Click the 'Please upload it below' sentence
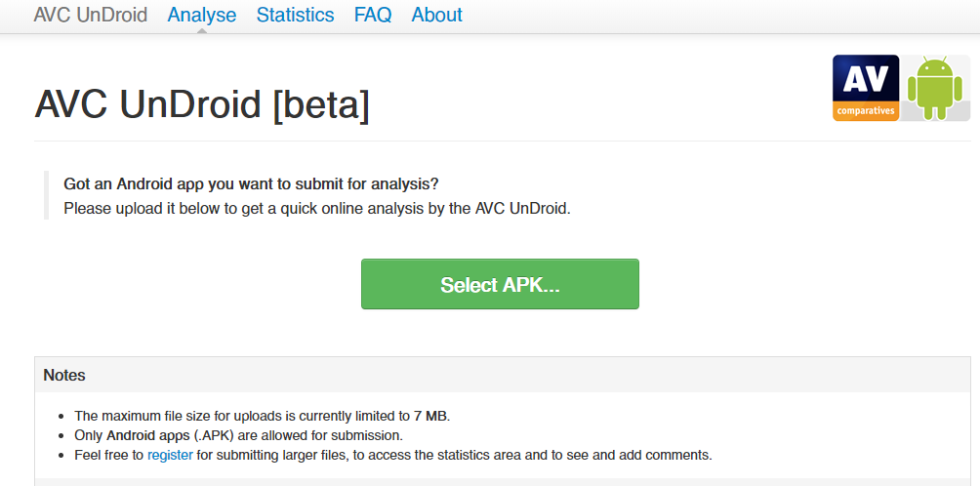980x486 pixels. click(x=316, y=208)
